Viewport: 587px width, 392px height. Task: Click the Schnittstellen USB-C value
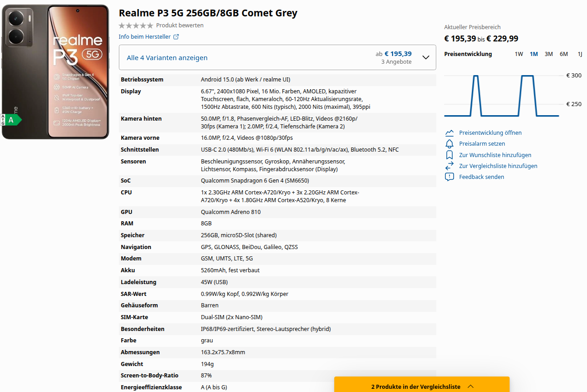pos(300,150)
